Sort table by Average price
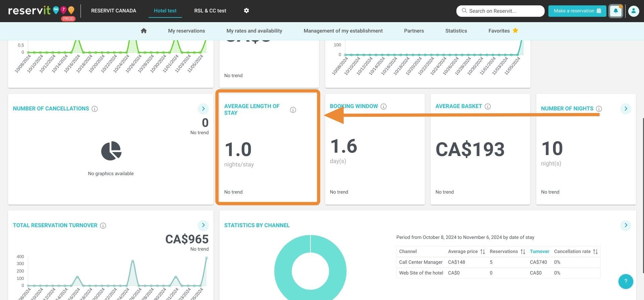644x300 pixels. (483, 252)
